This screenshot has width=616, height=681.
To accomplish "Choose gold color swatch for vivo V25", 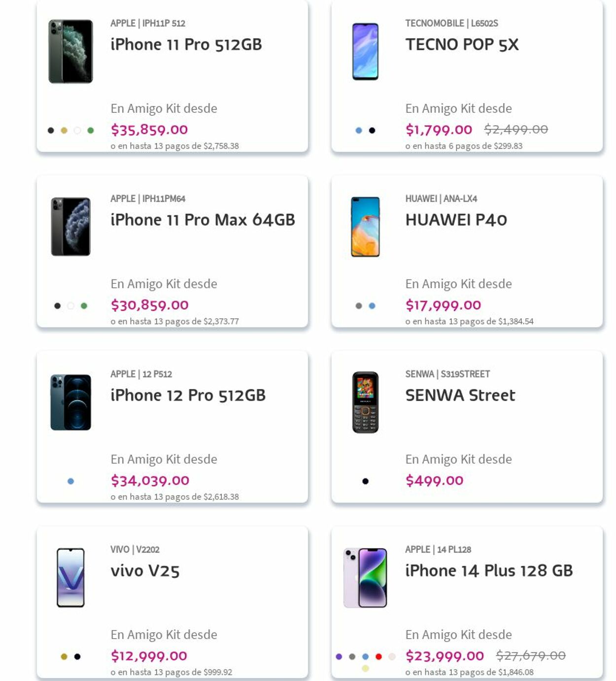I will click(x=64, y=657).
